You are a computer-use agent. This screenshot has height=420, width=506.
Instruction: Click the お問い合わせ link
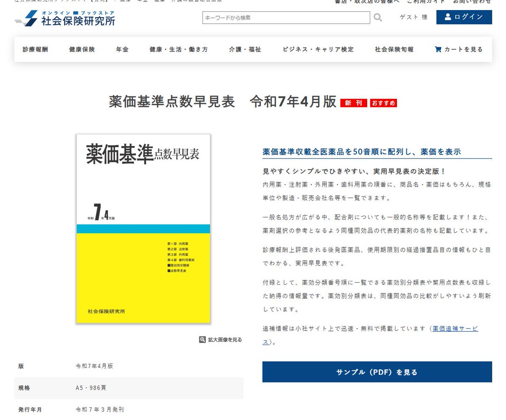click(x=472, y=2)
